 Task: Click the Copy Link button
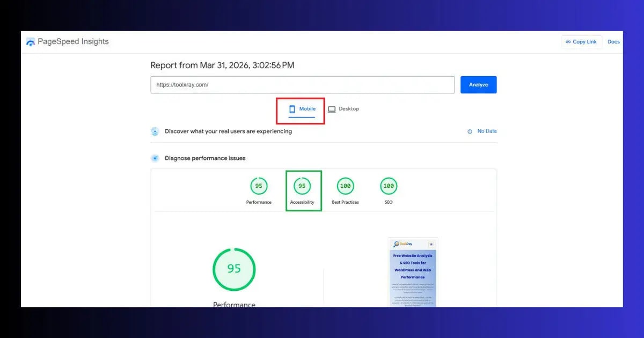(581, 41)
